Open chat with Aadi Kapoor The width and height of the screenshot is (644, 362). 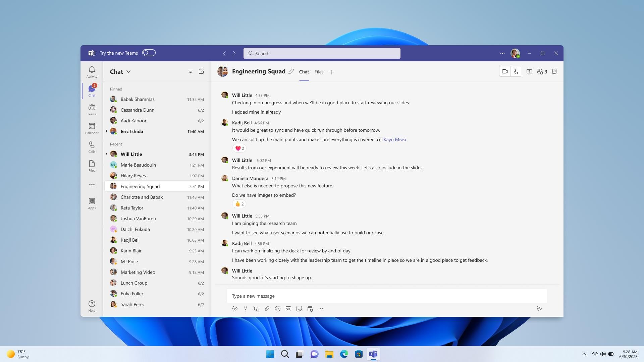pos(157,121)
